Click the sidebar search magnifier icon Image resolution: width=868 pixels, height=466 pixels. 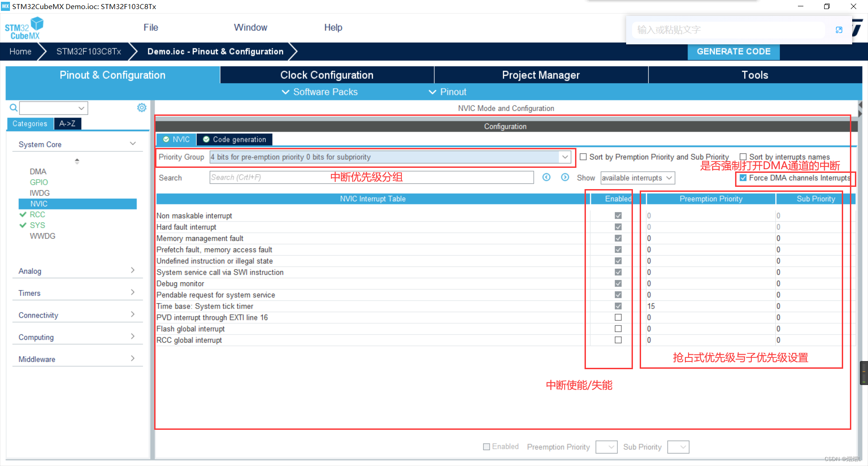click(14, 108)
